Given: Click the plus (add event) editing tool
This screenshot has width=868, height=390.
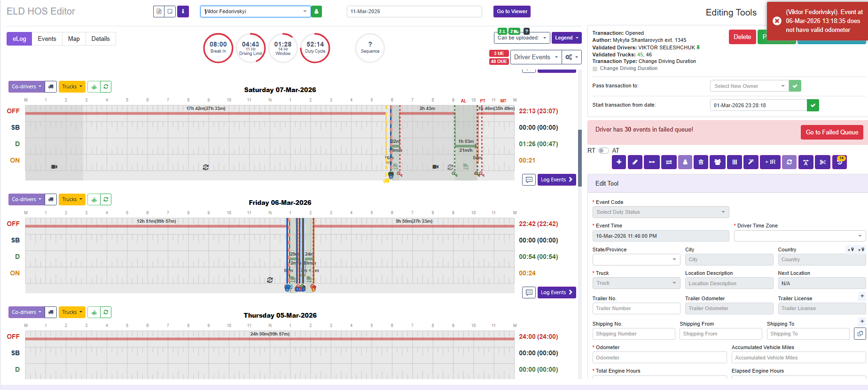Looking at the screenshot, I should click(x=619, y=162).
